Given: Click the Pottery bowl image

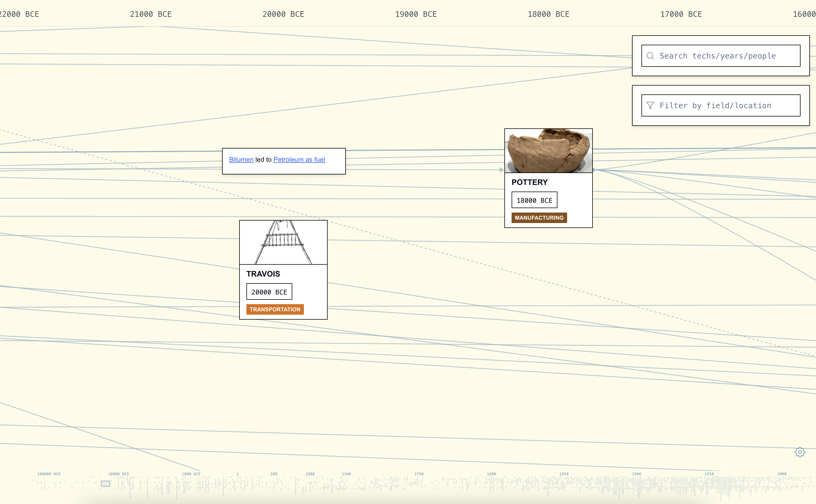Looking at the screenshot, I should (548, 151).
